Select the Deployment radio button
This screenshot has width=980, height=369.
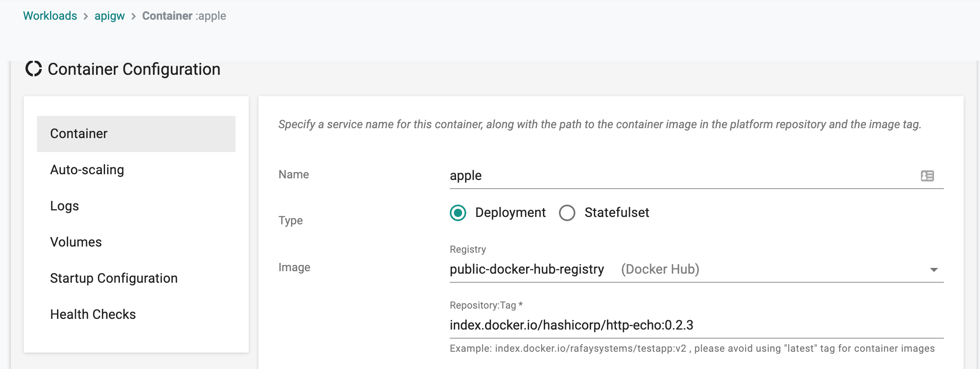pos(458,213)
